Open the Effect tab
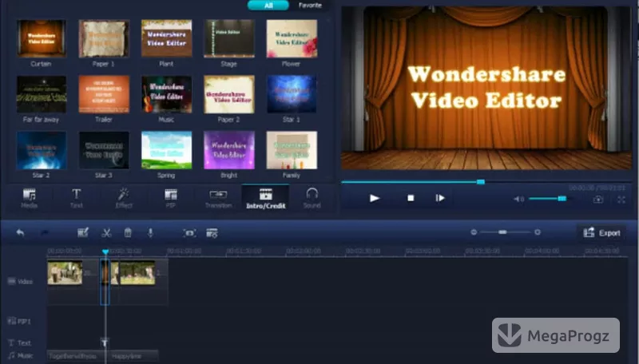 click(124, 198)
